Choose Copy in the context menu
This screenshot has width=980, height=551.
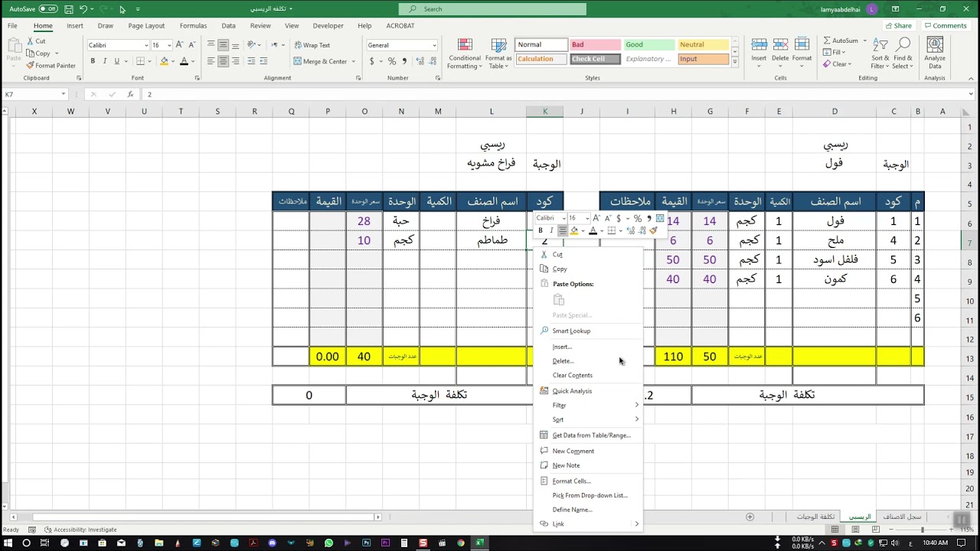coord(588,269)
